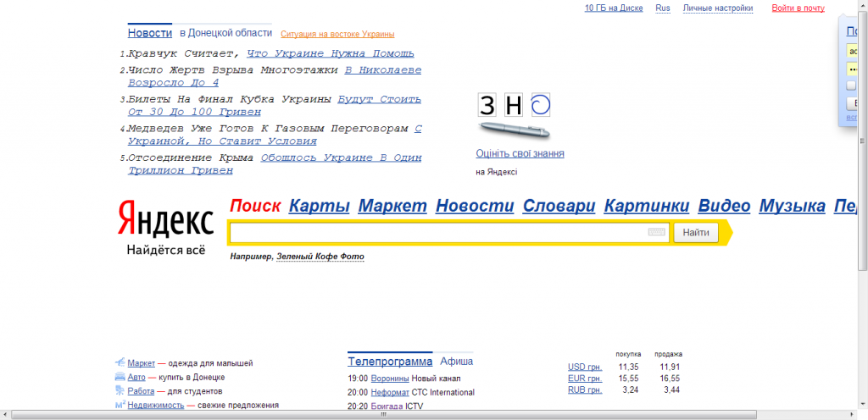
Task: Click the horizontal scrollbar thumb
Action: point(383,414)
